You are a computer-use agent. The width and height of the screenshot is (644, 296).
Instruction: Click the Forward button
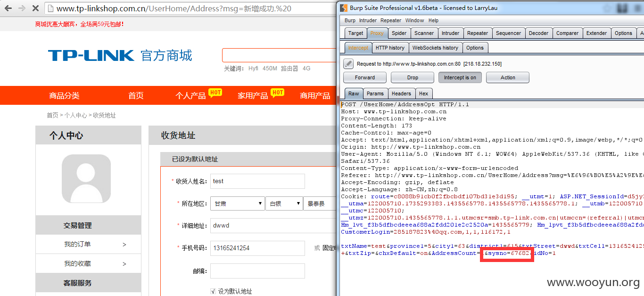365,77
